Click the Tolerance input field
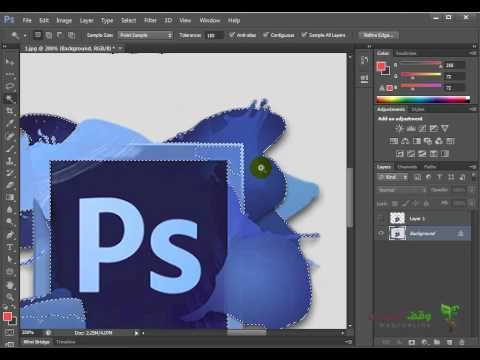 (x=214, y=35)
